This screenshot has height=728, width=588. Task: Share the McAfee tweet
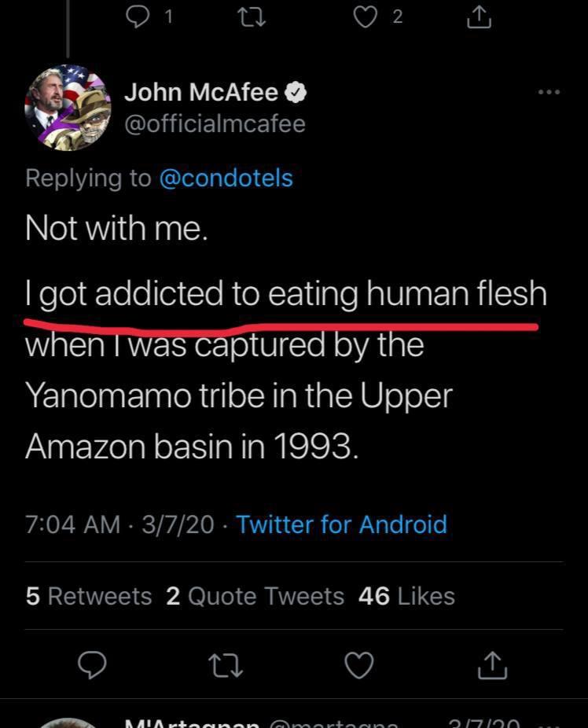[x=493, y=666]
